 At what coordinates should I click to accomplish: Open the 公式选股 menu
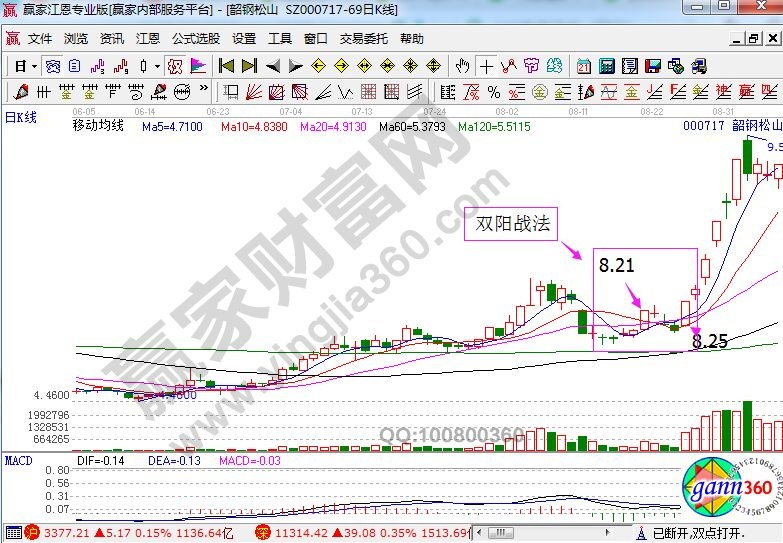click(x=196, y=39)
